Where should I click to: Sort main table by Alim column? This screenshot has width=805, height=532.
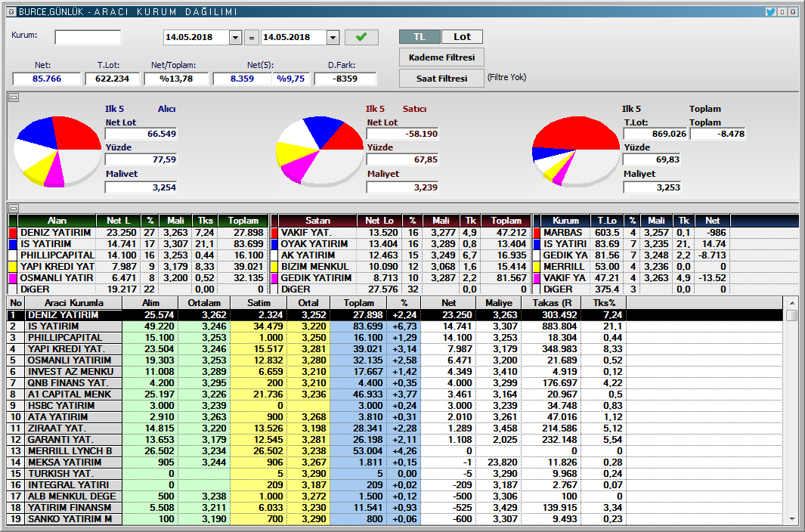[x=150, y=303]
